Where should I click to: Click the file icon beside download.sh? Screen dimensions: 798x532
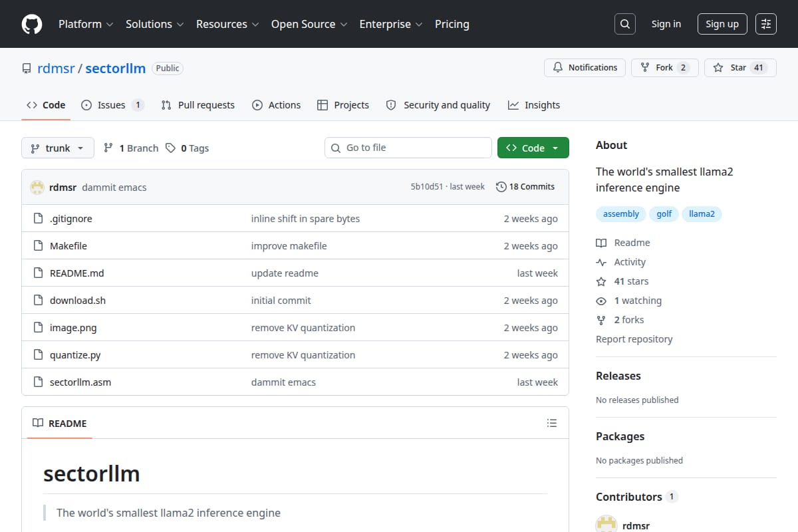coord(38,301)
